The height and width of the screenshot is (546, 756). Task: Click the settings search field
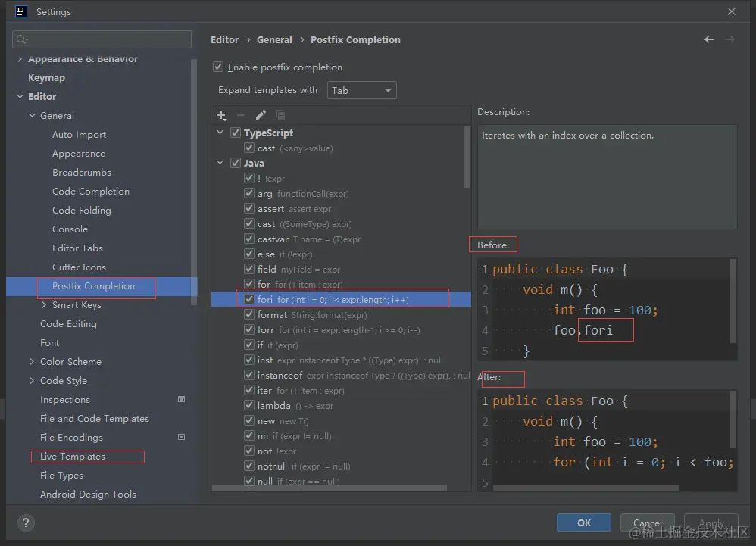pyautogui.click(x=102, y=39)
